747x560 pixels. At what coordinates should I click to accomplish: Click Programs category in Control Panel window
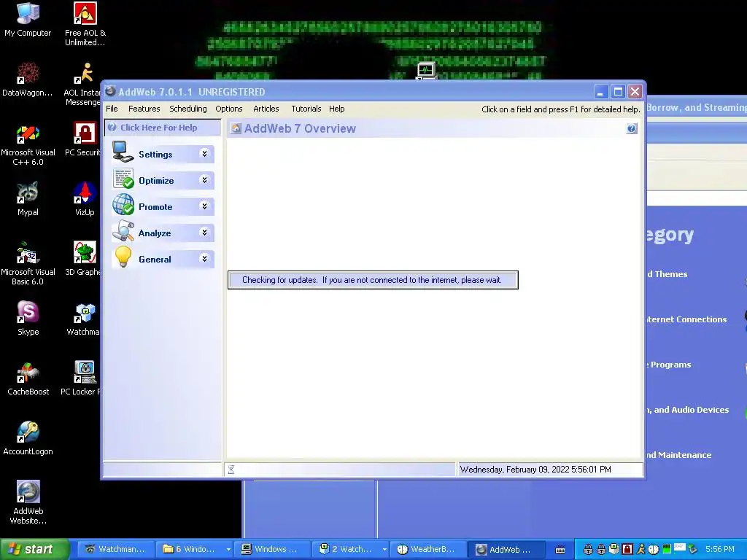point(670,365)
